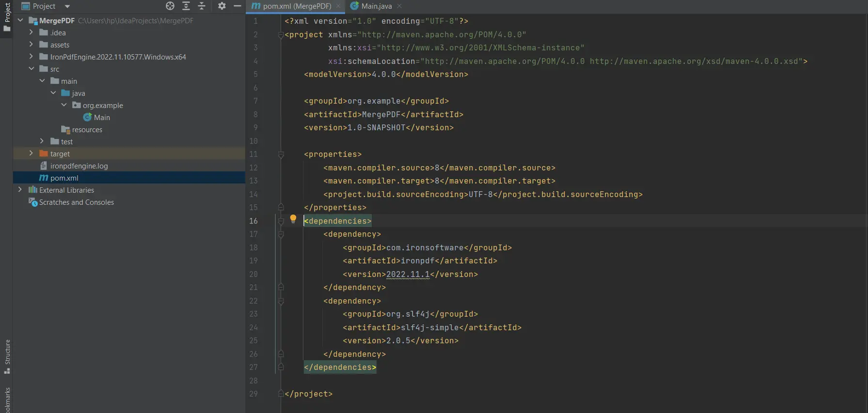Switch to the Main.java tab
This screenshot has width=868, height=413.
[x=377, y=6]
